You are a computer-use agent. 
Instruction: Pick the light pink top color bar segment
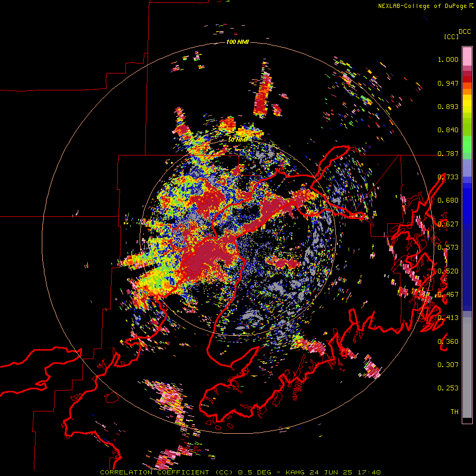pyautogui.click(x=467, y=56)
